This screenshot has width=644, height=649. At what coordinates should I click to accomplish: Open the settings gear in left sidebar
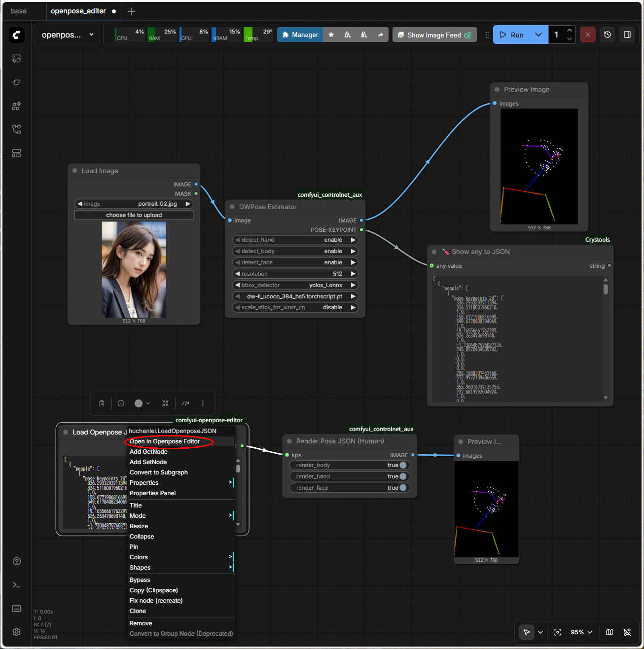tap(16, 632)
